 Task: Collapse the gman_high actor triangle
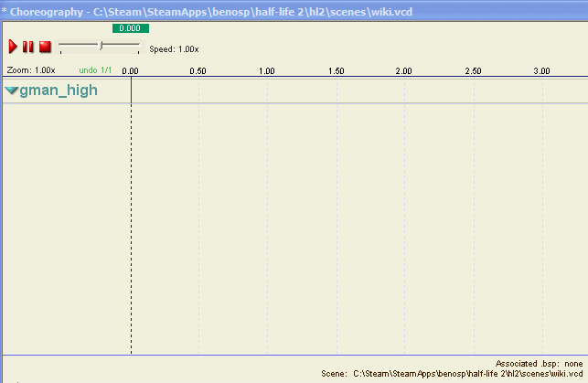11,90
